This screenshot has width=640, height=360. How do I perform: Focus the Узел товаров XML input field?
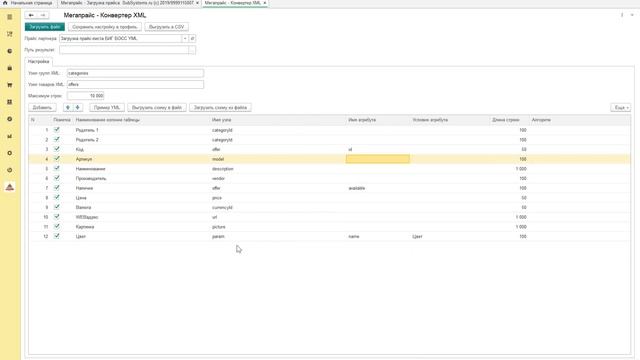pos(135,84)
